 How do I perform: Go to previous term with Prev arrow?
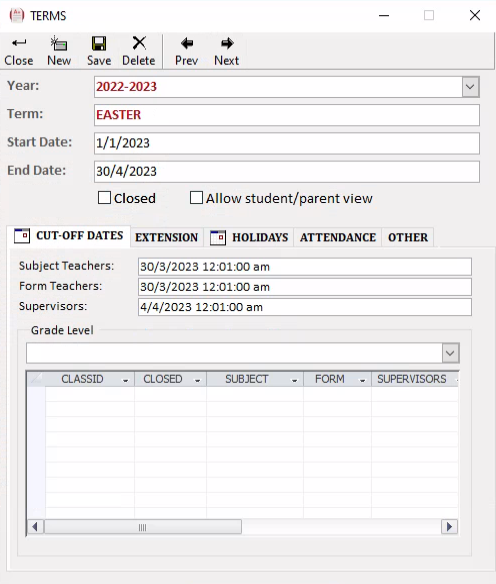tap(187, 44)
